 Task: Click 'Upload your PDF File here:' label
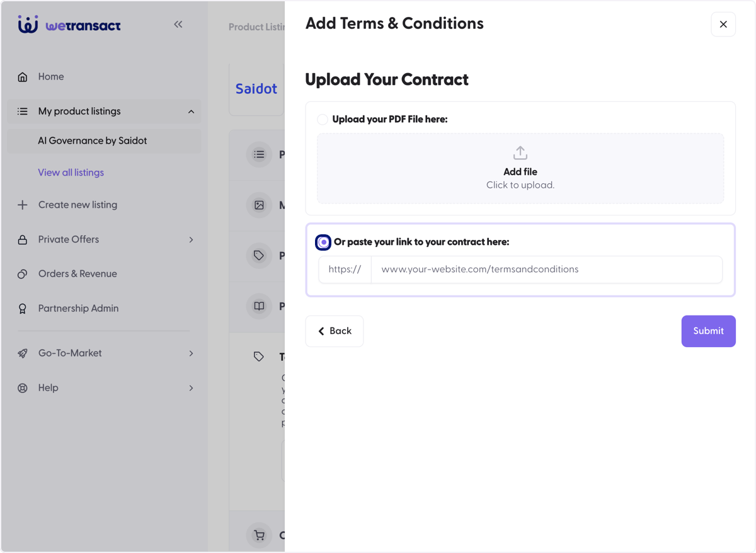click(390, 120)
